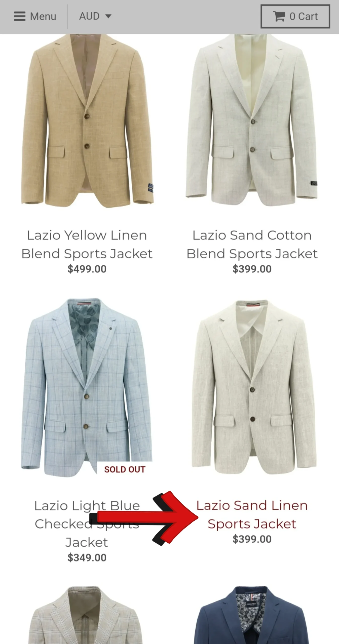Open Lazio Sand Cotton Blend Sports Jacket image

tap(252, 121)
